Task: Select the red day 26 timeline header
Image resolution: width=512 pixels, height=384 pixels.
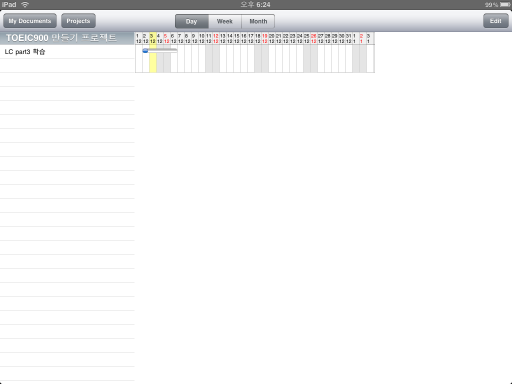Action: (314, 38)
